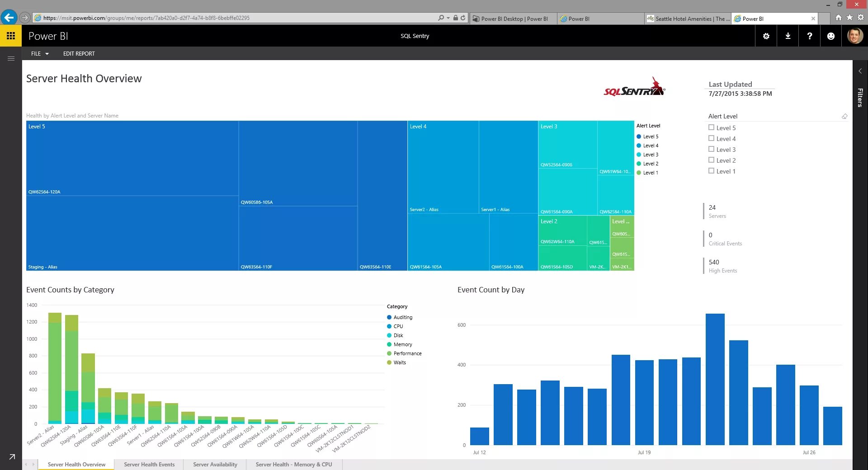Click the Last Updated timestamp
The image size is (868, 470).
740,94
